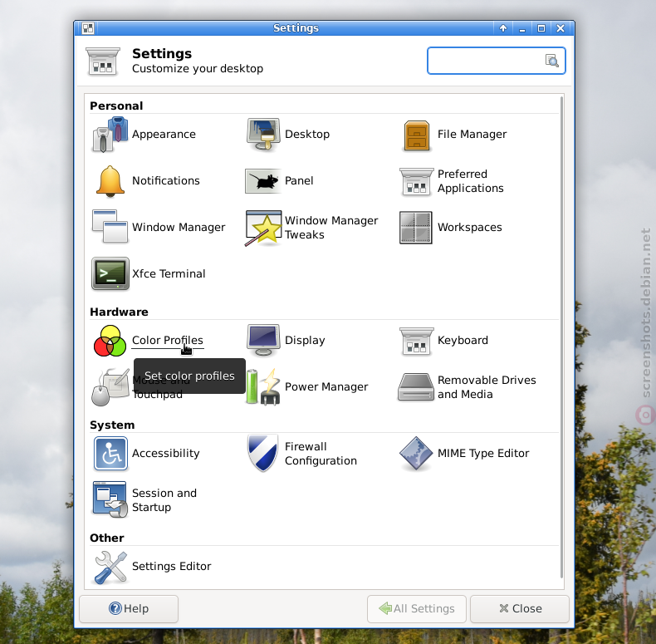Select the Desktop text label
Image resolution: width=656 pixels, height=644 pixels.
307,134
